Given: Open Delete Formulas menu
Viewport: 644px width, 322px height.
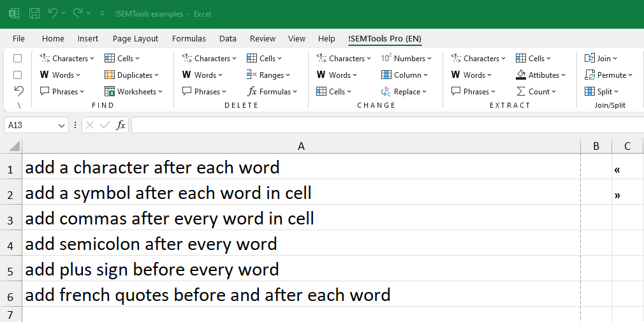Looking at the screenshot, I should [272, 91].
